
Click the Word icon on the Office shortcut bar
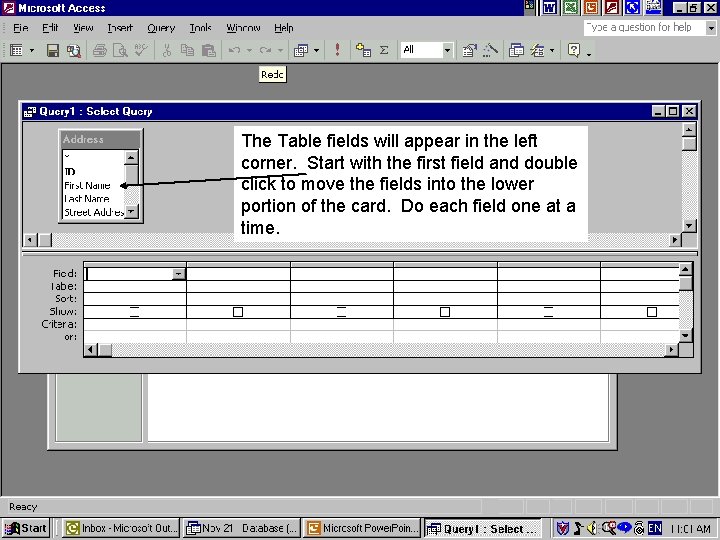tap(550, 8)
